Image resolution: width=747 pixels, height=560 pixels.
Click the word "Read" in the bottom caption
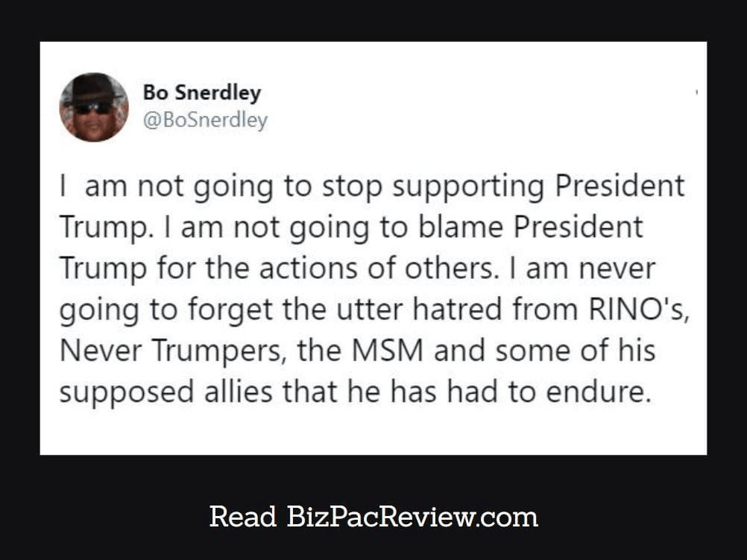(243, 516)
